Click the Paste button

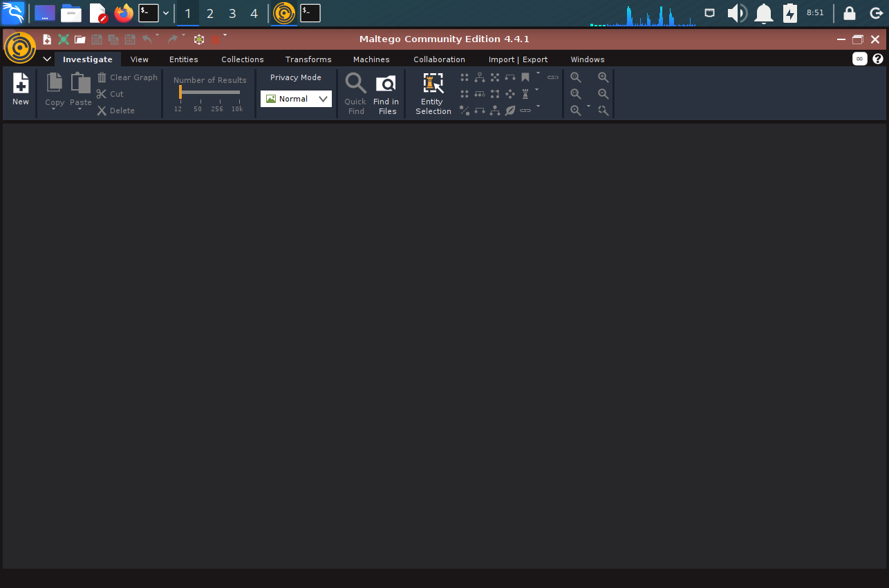(x=80, y=88)
